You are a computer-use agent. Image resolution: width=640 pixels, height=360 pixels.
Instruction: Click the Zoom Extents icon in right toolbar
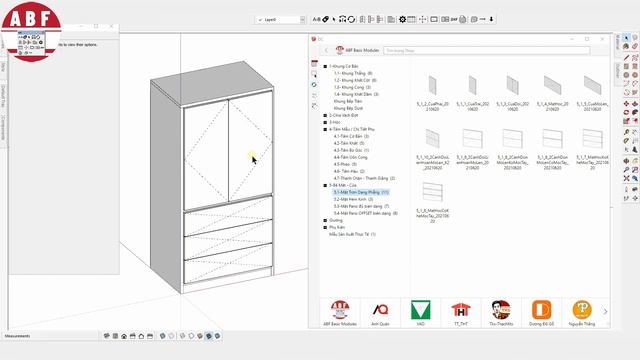point(627,178)
